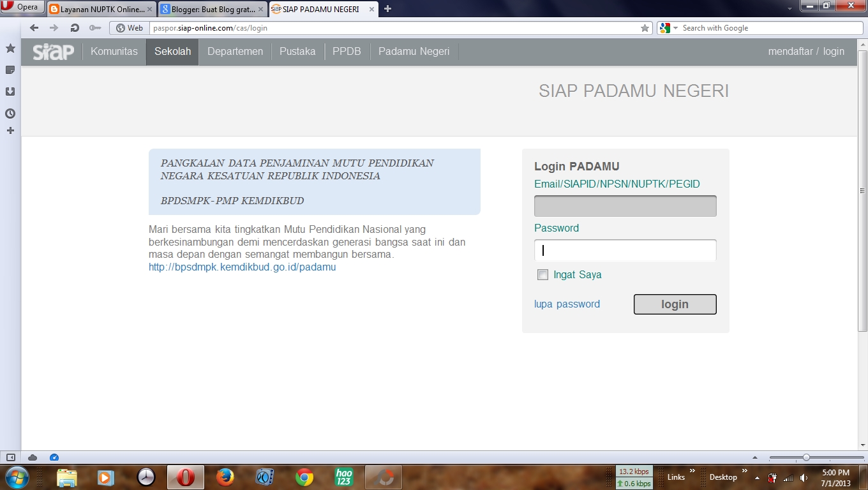The width and height of the screenshot is (868, 490).
Task: Open the bpsdmpk.kemdikbud.go.id/padamu link
Action: tap(242, 267)
